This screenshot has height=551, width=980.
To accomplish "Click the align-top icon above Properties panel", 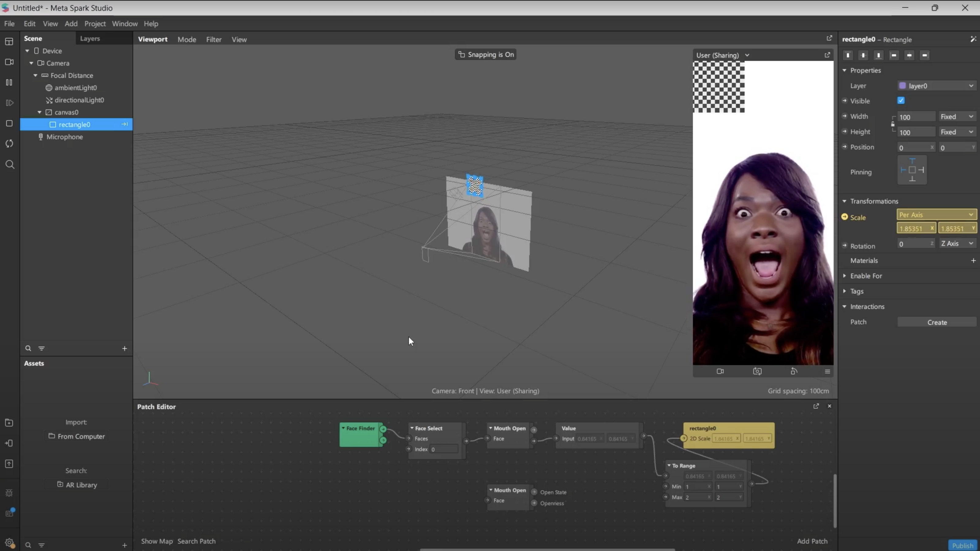I will (x=848, y=55).
